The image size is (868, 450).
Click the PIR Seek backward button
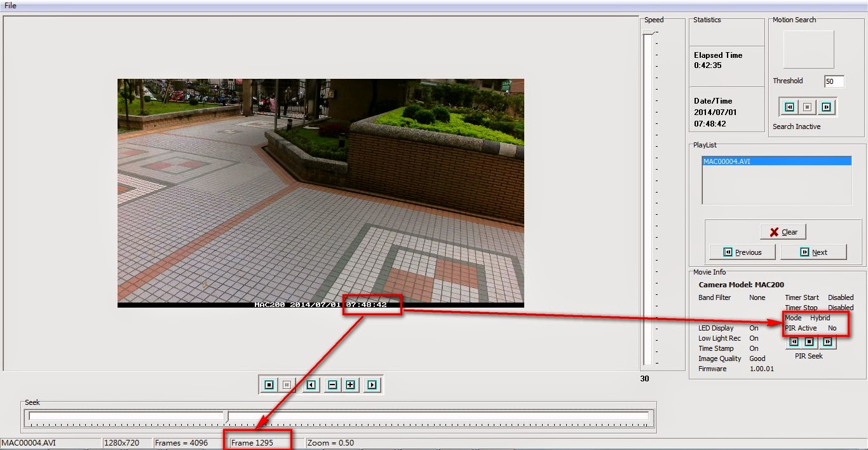click(794, 341)
